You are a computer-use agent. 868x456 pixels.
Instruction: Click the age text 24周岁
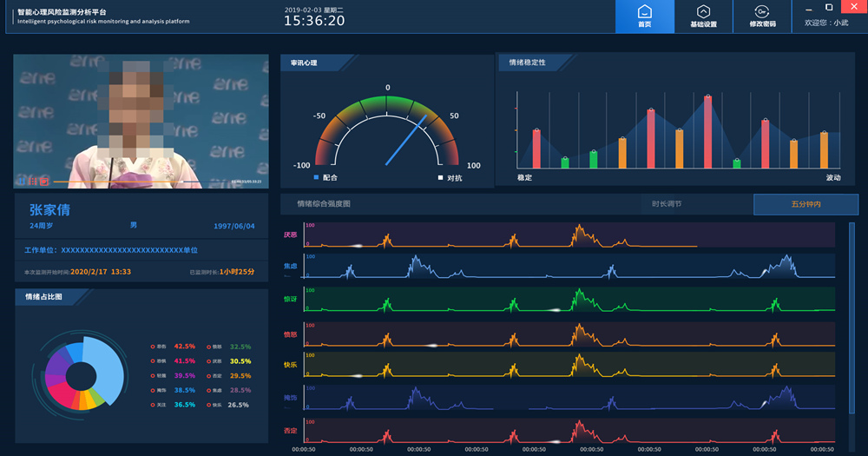tap(42, 226)
